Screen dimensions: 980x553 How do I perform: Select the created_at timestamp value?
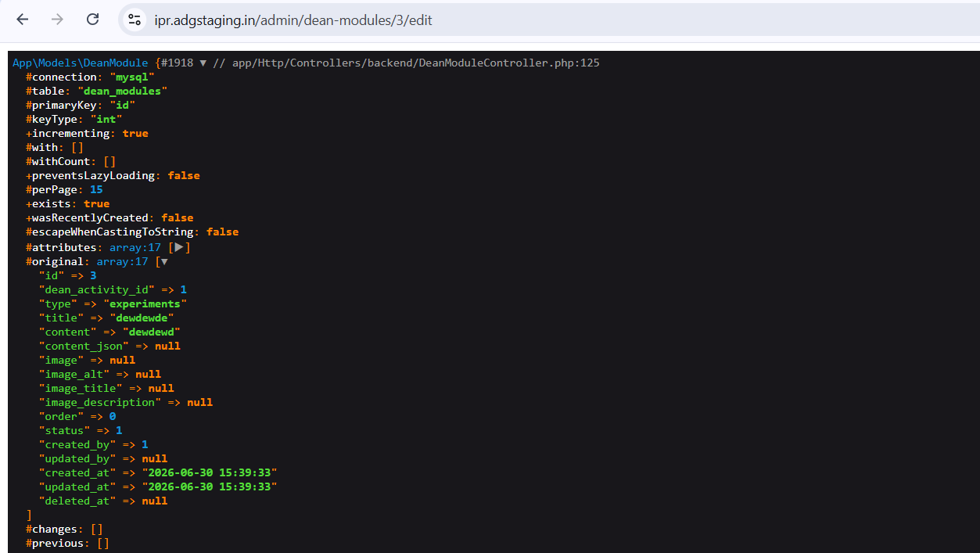pyautogui.click(x=210, y=472)
